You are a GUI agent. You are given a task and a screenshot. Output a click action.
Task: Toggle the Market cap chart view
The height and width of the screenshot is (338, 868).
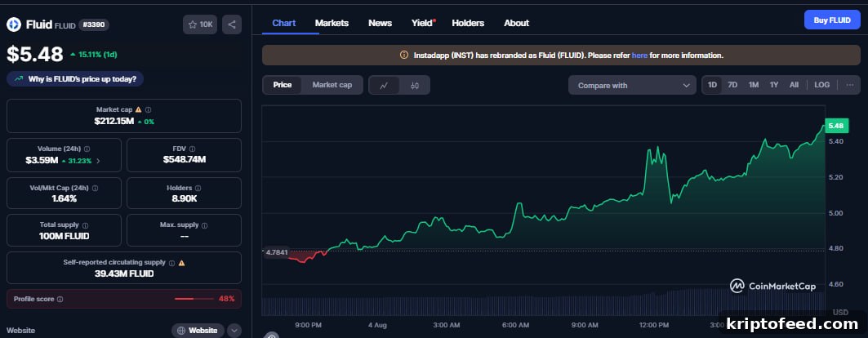(332, 85)
